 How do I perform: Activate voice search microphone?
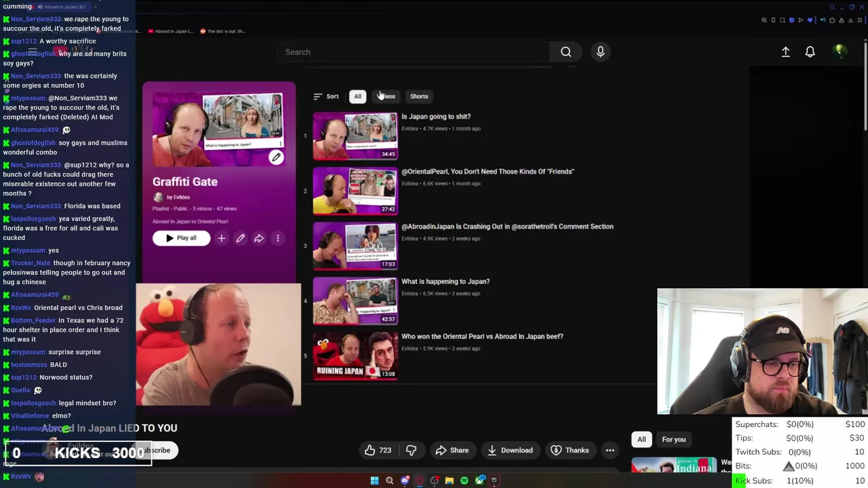coord(600,52)
